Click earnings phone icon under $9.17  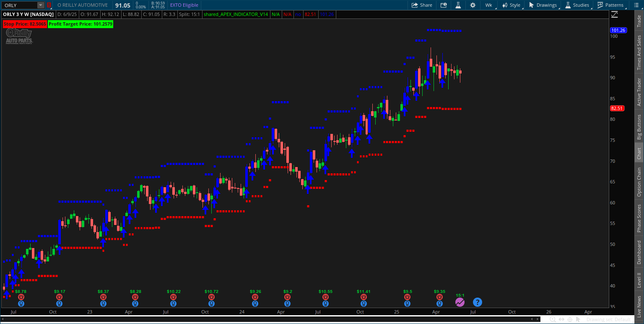(60, 297)
